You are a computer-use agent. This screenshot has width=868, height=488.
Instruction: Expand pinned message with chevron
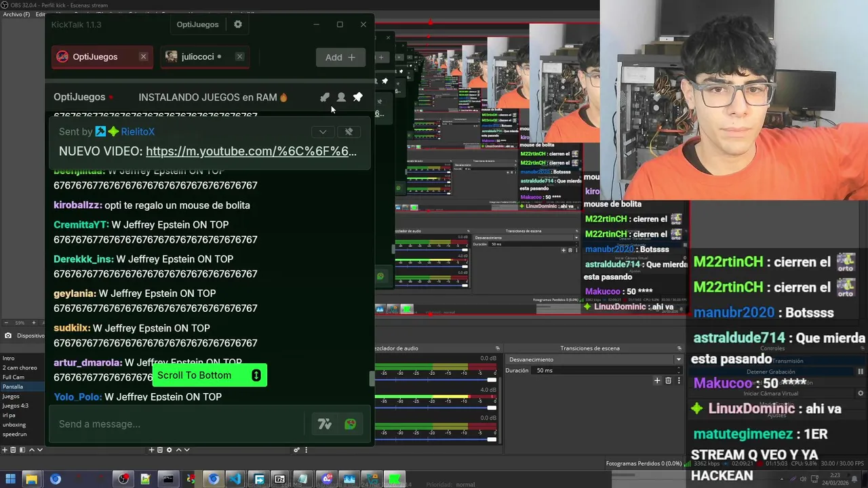click(x=323, y=131)
